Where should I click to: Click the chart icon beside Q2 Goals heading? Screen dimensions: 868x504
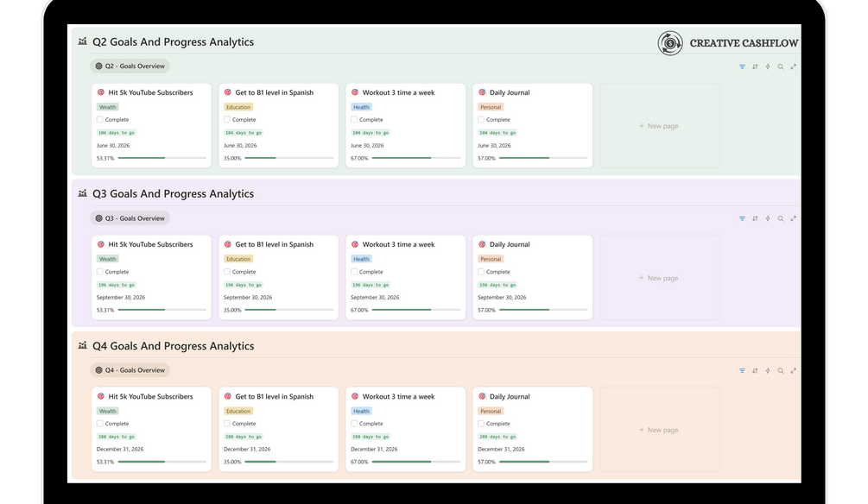[x=83, y=41]
